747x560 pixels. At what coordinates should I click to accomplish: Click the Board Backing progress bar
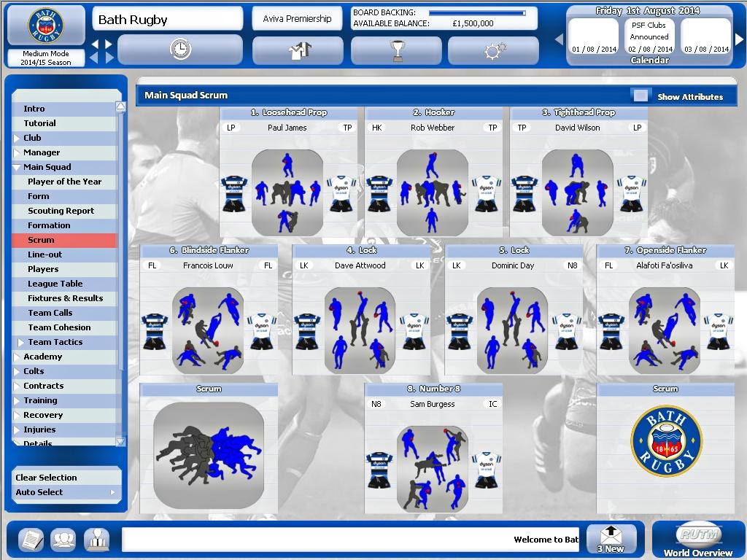[477, 13]
